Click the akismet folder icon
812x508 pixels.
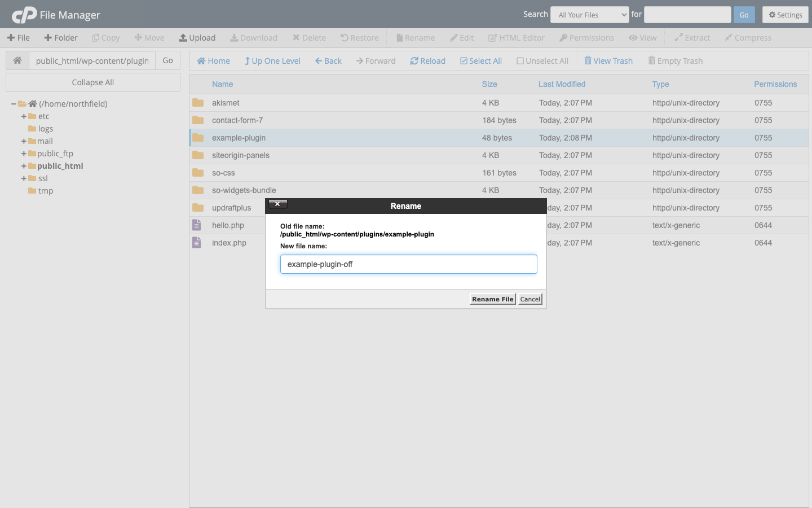pyautogui.click(x=198, y=103)
